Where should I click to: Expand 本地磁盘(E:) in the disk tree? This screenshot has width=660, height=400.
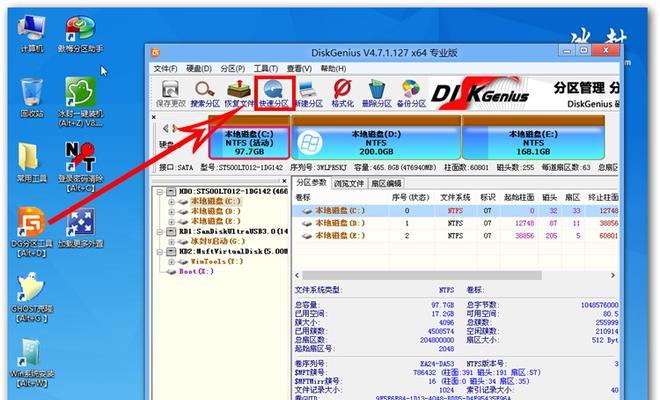click(x=171, y=221)
